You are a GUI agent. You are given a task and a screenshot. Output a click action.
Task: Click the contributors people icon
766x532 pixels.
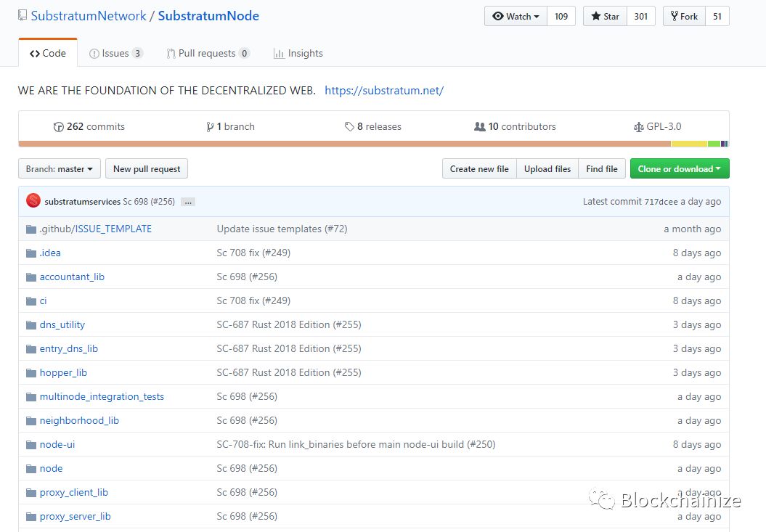click(x=479, y=126)
